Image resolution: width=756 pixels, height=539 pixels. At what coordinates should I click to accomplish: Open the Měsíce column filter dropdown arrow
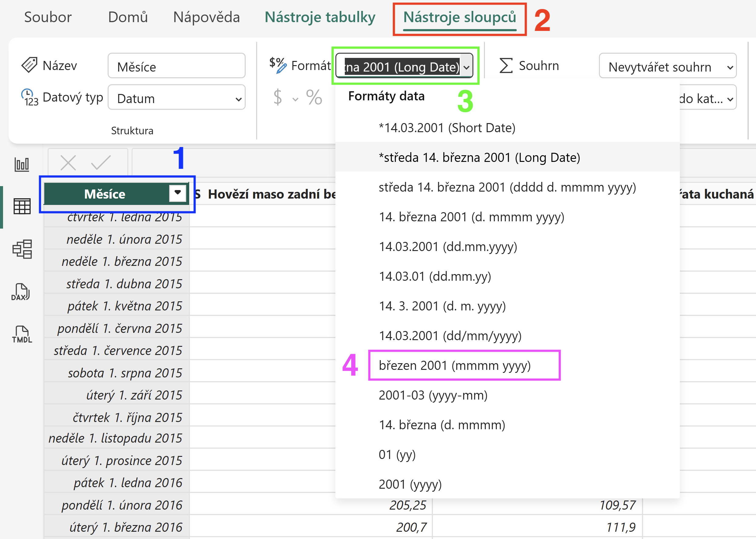178,193
